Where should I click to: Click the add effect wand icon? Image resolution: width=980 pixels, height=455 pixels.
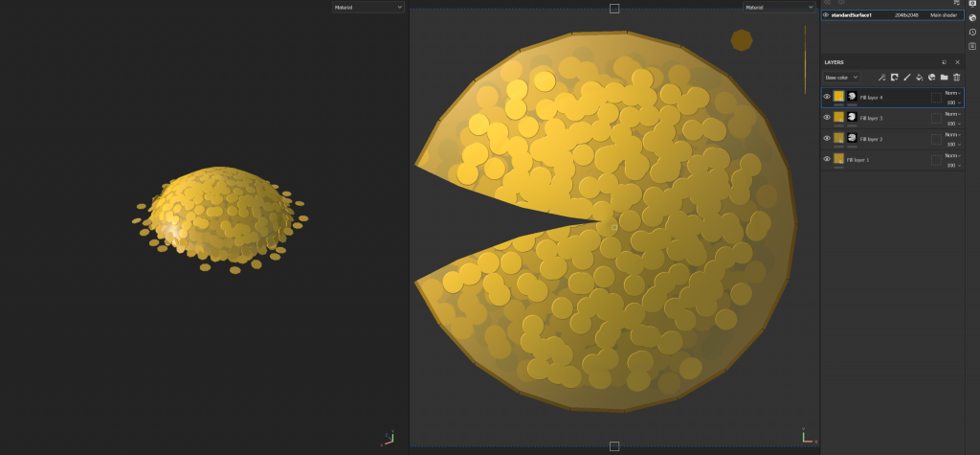point(881,78)
